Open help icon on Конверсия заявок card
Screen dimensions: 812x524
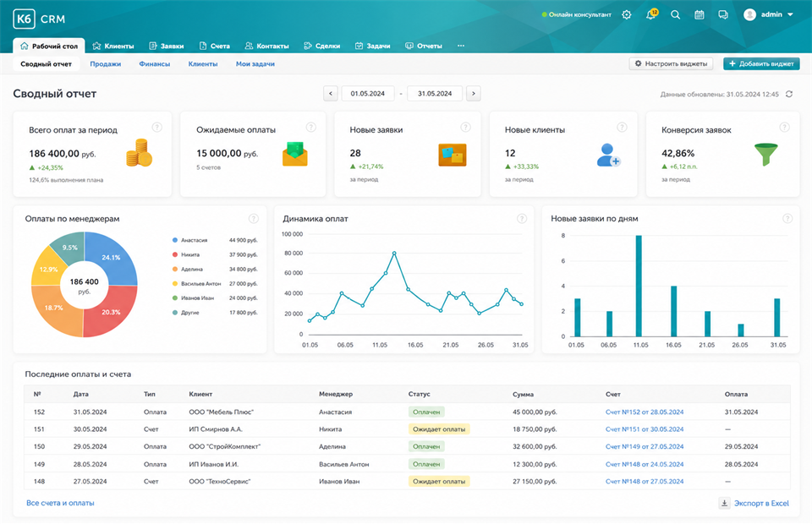785,128
